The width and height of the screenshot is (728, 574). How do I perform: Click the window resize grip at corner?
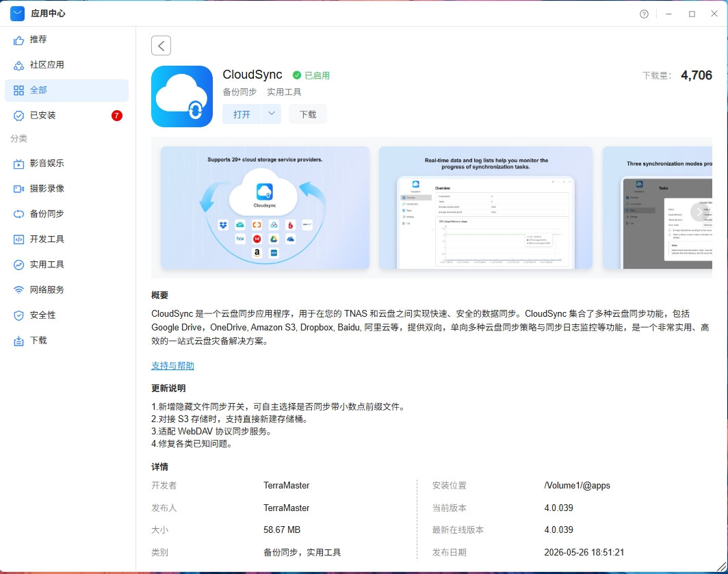(721, 566)
